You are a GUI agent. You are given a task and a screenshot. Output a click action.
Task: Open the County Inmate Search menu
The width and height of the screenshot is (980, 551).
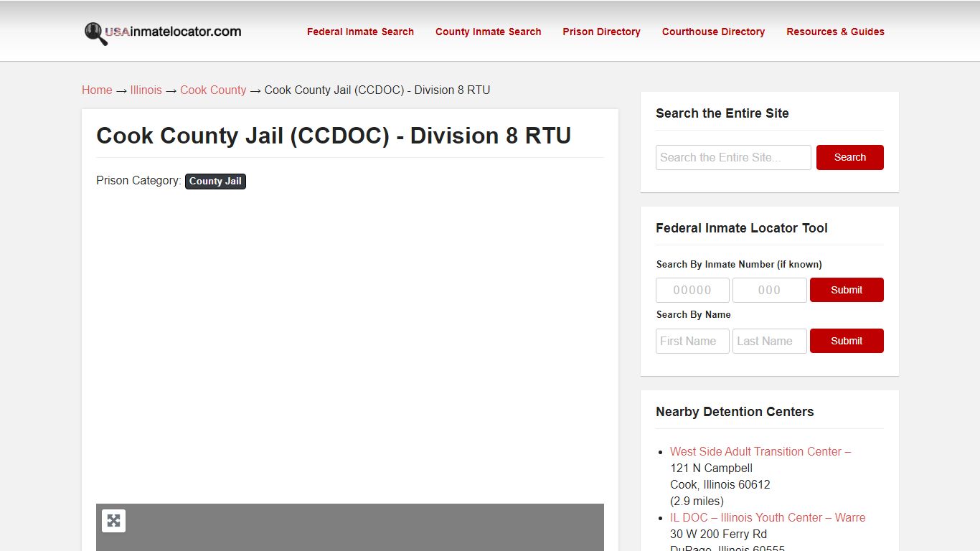click(x=488, y=32)
